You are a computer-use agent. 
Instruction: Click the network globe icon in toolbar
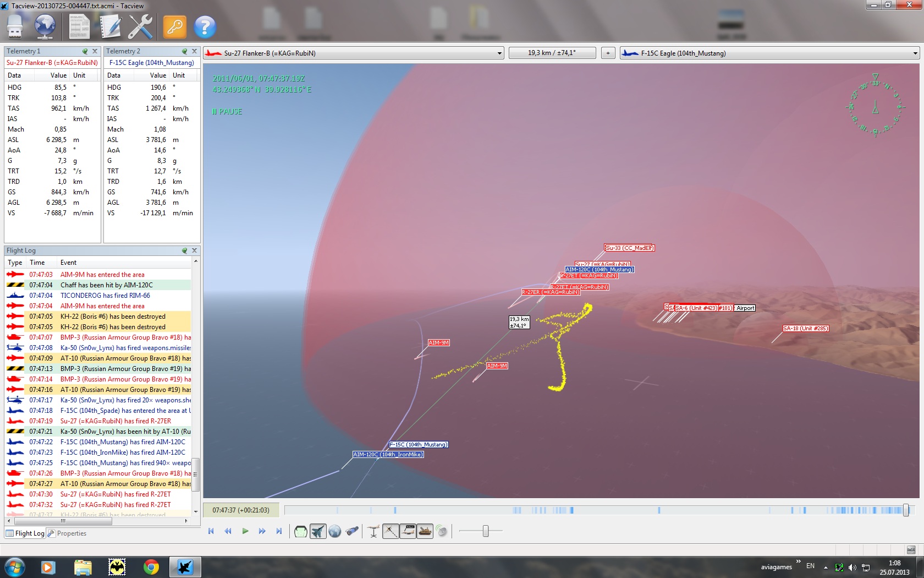tap(45, 26)
